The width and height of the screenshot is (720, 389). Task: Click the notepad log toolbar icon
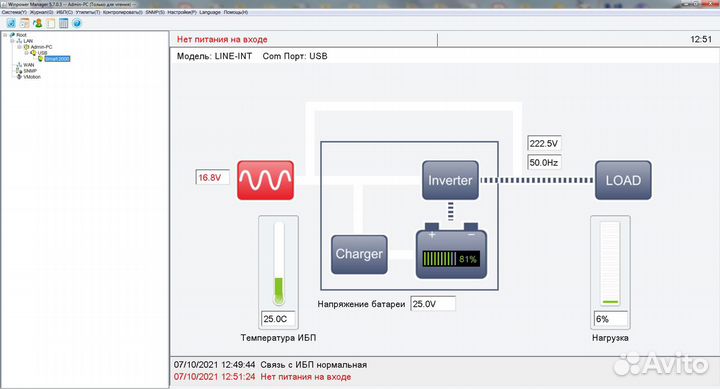pyautogui.click(x=51, y=23)
